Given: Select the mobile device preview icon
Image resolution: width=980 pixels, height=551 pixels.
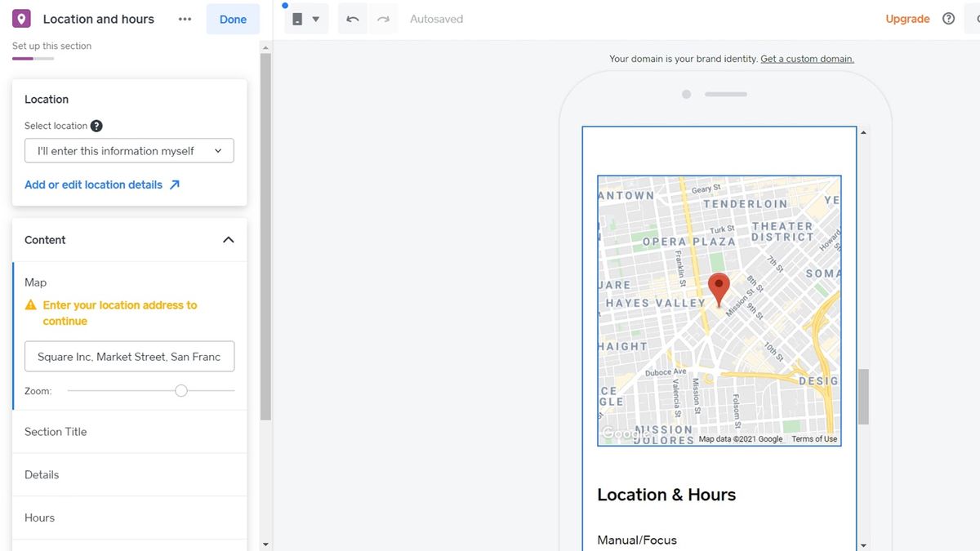Looking at the screenshot, I should (300, 18).
